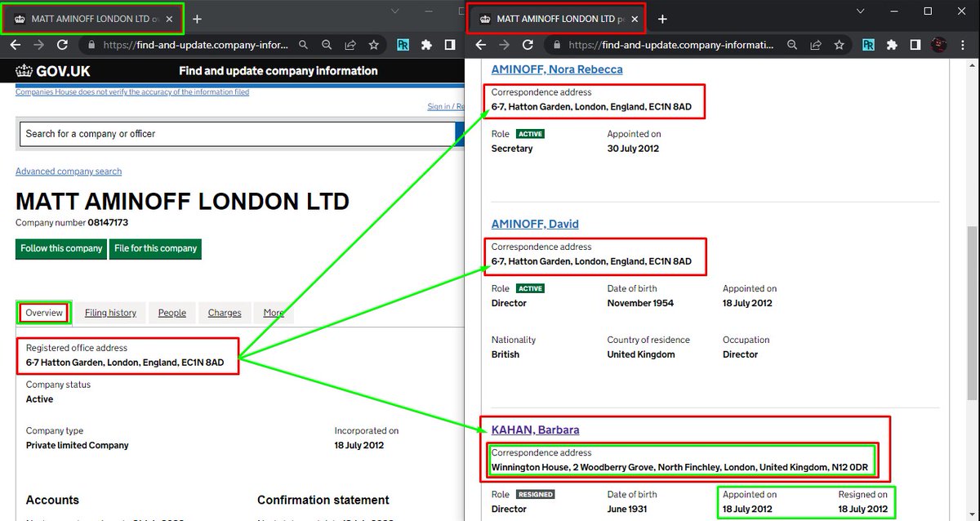Focus 'Search for a company or officer' field
This screenshot has height=521, width=980.
(237, 134)
